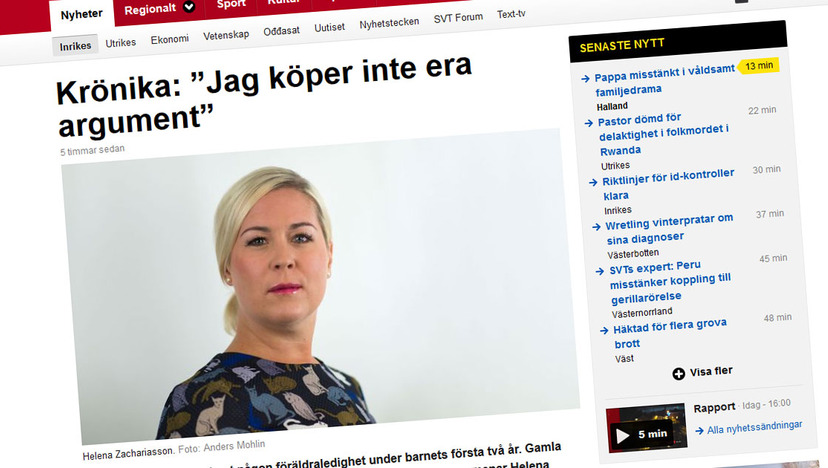Screen dimensions: 828x468
Task: Open Wretling vinterpratar om sina diagnoser
Action: [x=670, y=229]
